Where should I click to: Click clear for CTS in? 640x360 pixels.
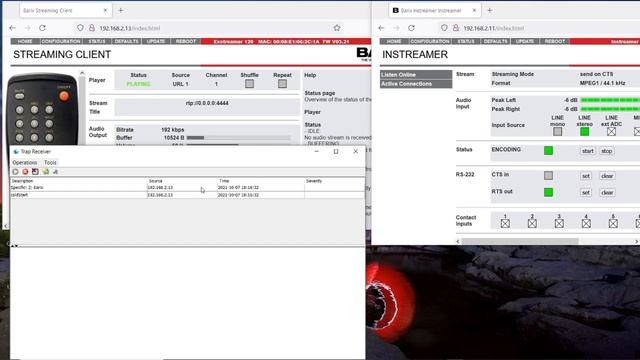click(607, 176)
